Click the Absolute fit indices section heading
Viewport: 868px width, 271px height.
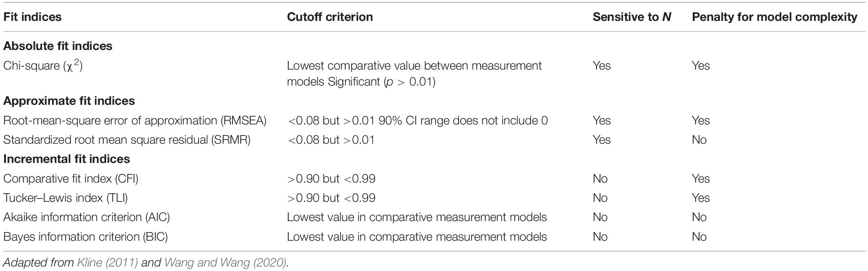tap(58, 46)
